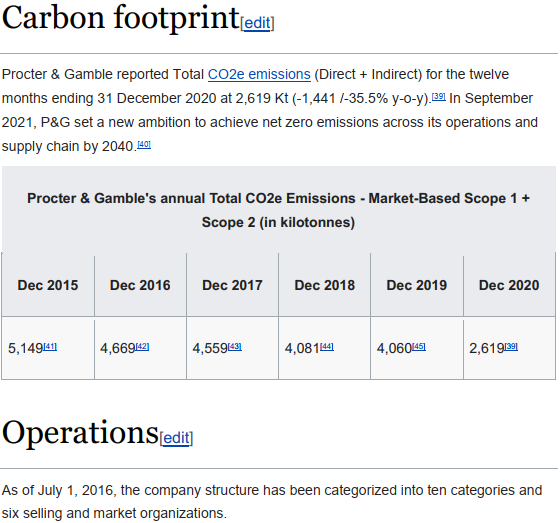Open citation 39 next to 2,619 in table
This screenshot has width=560, height=523.
click(511, 347)
